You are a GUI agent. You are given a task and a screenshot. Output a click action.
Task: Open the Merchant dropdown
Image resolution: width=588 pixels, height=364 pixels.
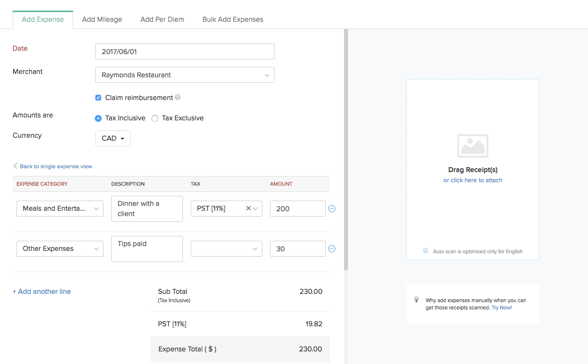click(267, 75)
